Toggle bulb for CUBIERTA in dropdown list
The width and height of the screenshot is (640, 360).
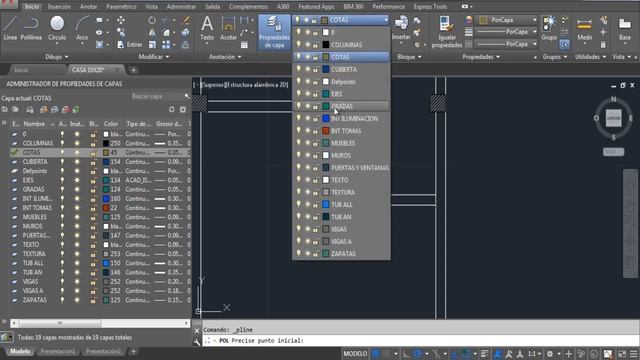tap(298, 69)
